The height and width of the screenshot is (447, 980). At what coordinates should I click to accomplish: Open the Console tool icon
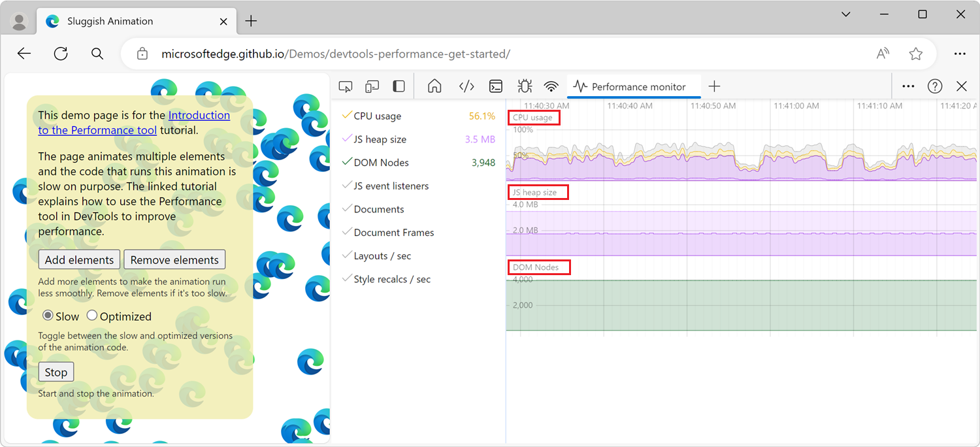497,86
